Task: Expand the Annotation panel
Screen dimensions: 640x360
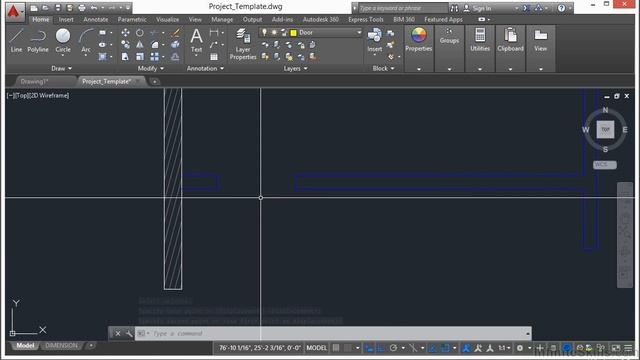Action: 205,69
